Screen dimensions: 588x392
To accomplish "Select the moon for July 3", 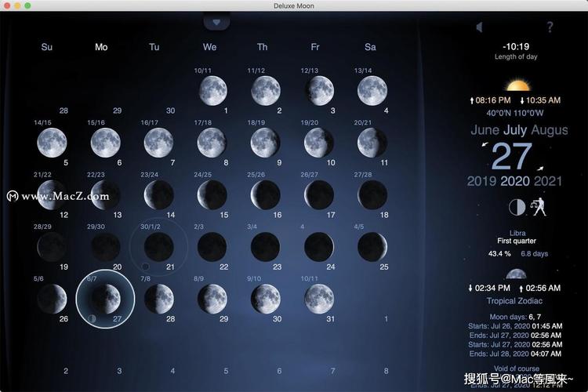I will [x=320, y=90].
